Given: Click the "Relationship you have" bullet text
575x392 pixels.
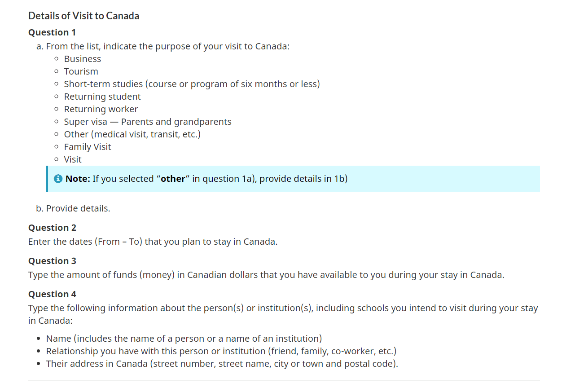Looking at the screenshot, I should (221, 351).
